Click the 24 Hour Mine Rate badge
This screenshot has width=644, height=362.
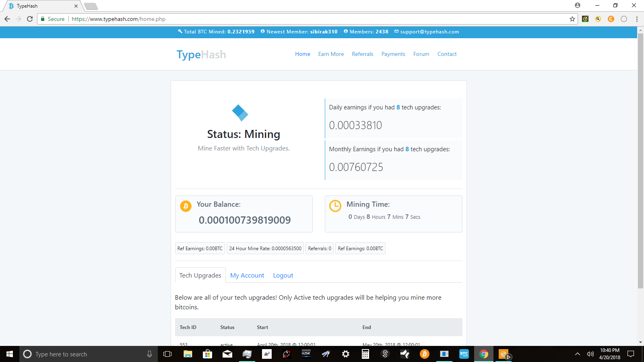click(x=265, y=249)
